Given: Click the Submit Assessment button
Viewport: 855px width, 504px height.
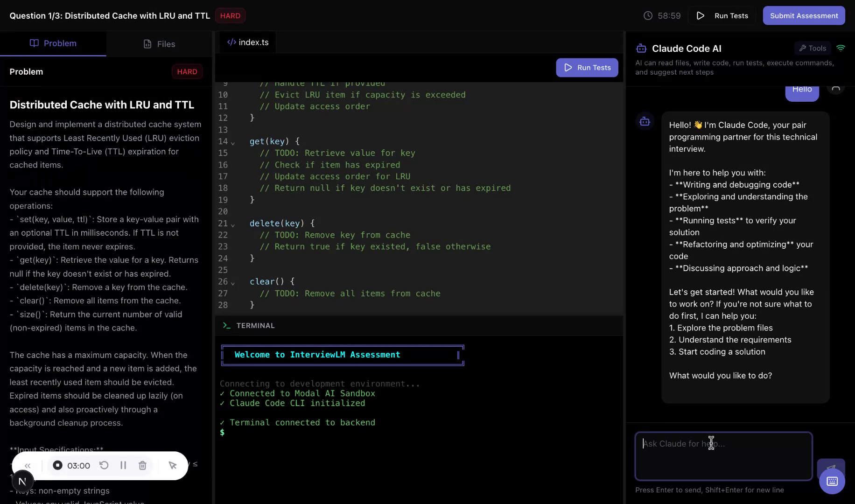Looking at the screenshot, I should (804, 15).
